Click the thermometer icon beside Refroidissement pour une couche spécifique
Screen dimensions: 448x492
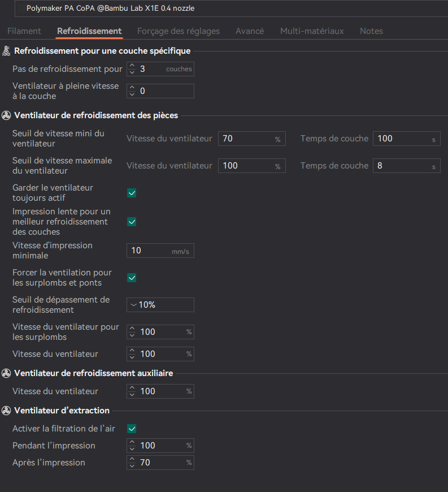[x=6, y=51]
